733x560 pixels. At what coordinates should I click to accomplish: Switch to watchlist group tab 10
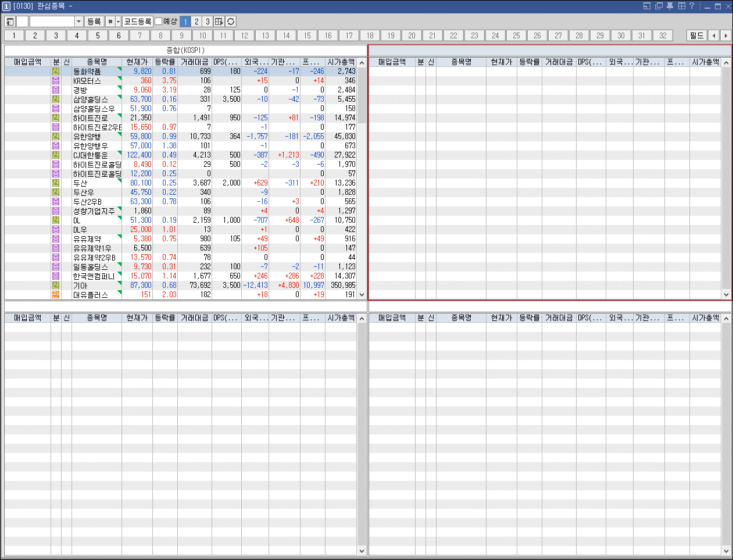tap(202, 35)
